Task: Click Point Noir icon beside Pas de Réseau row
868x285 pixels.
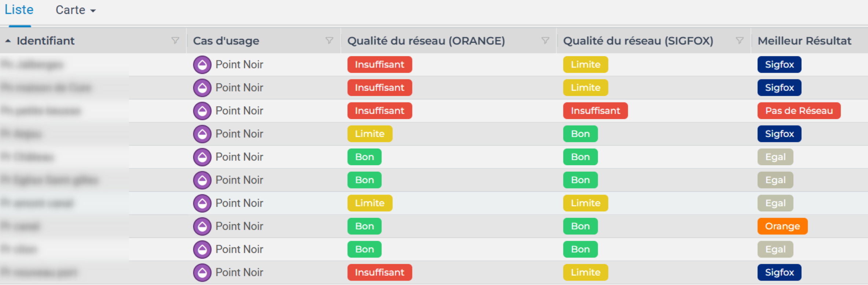Action: pyautogui.click(x=202, y=111)
